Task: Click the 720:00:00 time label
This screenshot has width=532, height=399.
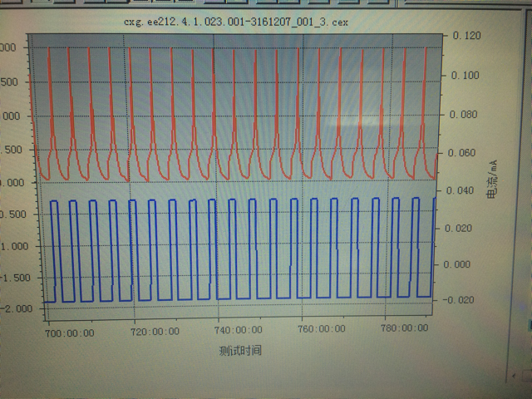Action: tap(155, 332)
